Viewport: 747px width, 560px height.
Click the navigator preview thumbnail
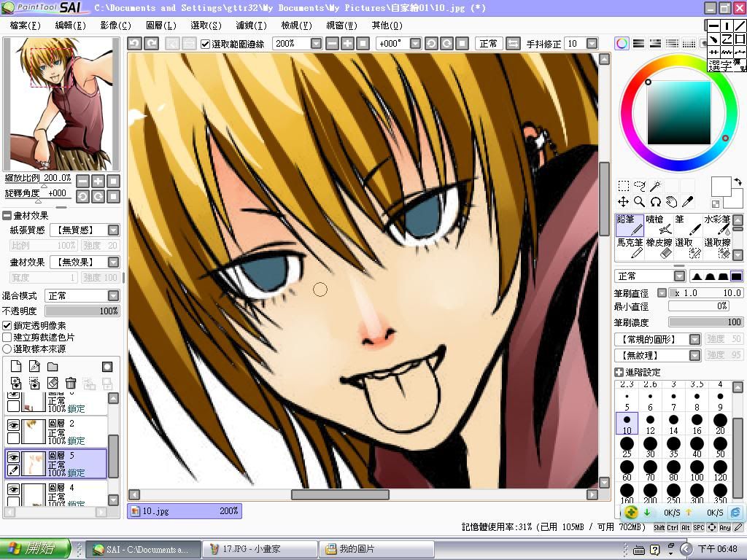pyautogui.click(x=61, y=104)
